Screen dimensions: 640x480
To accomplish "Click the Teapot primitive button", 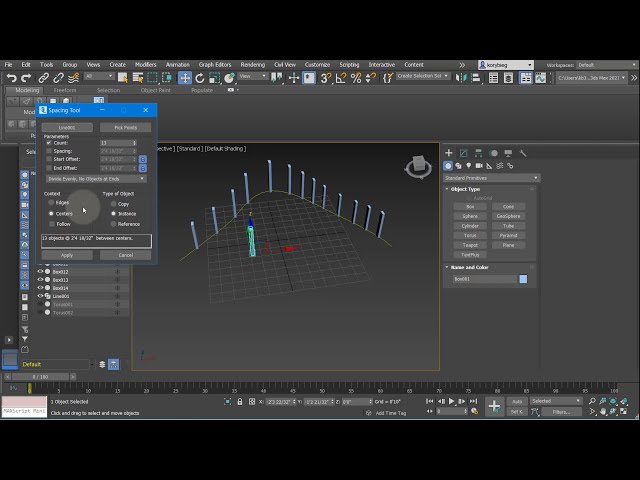I will click(470, 245).
